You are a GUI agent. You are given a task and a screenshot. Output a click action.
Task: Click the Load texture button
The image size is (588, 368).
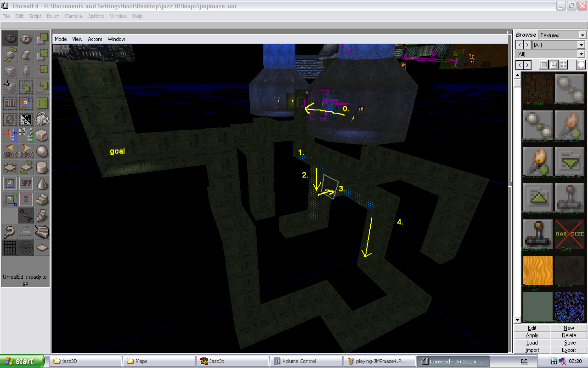[x=532, y=343]
